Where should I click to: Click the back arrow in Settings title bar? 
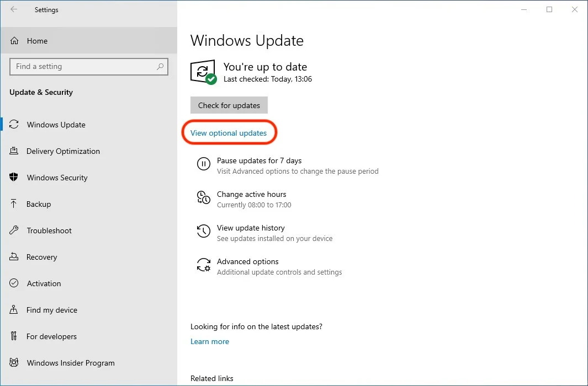[14, 9]
